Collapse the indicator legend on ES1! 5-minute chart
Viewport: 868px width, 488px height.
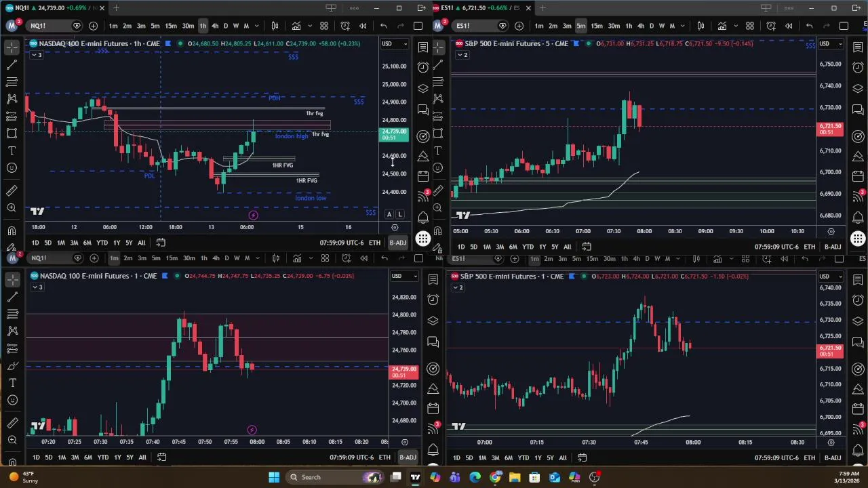[462, 55]
